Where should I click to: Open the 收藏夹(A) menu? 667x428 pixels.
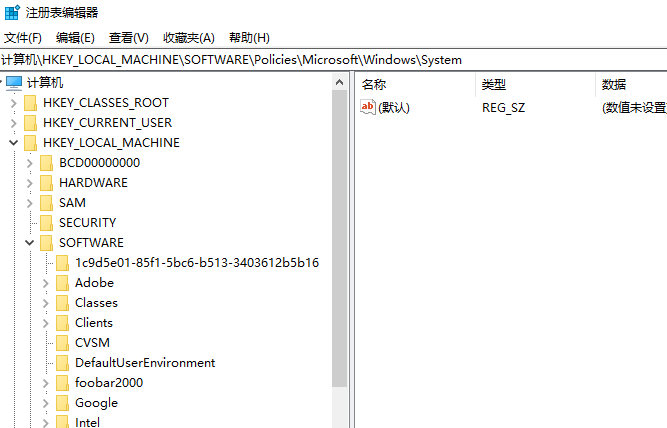189,38
